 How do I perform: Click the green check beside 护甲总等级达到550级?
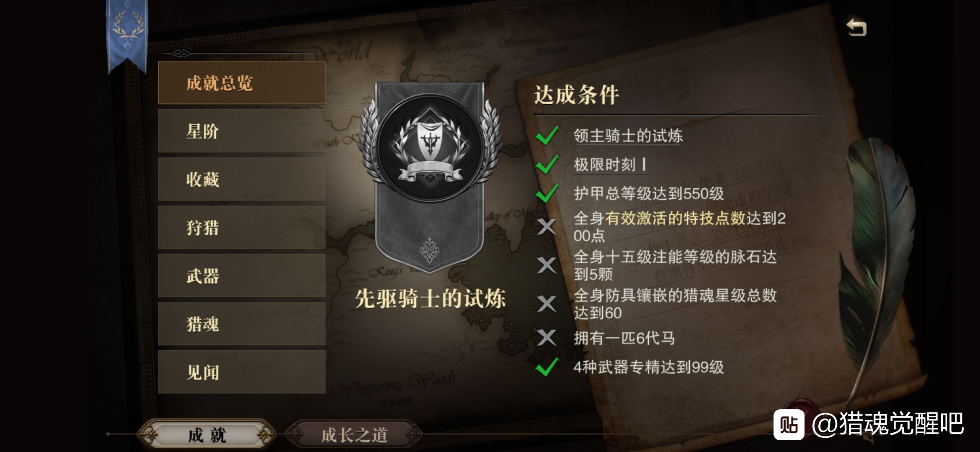click(x=547, y=193)
